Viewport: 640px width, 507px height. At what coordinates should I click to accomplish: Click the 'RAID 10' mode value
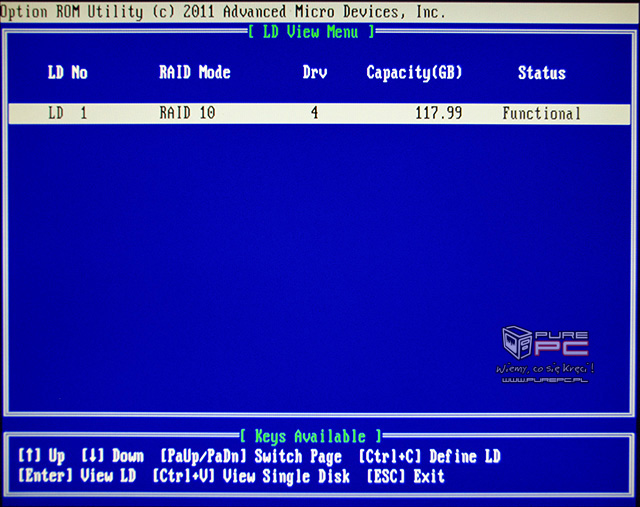point(187,113)
